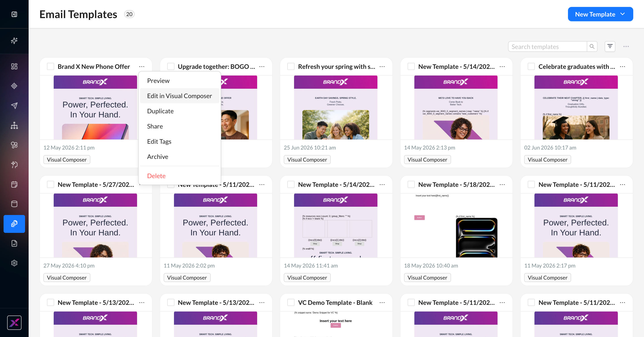Open ellipsis menu for New Template - 5/18 card
This screenshot has width=644, height=337.
click(502, 185)
